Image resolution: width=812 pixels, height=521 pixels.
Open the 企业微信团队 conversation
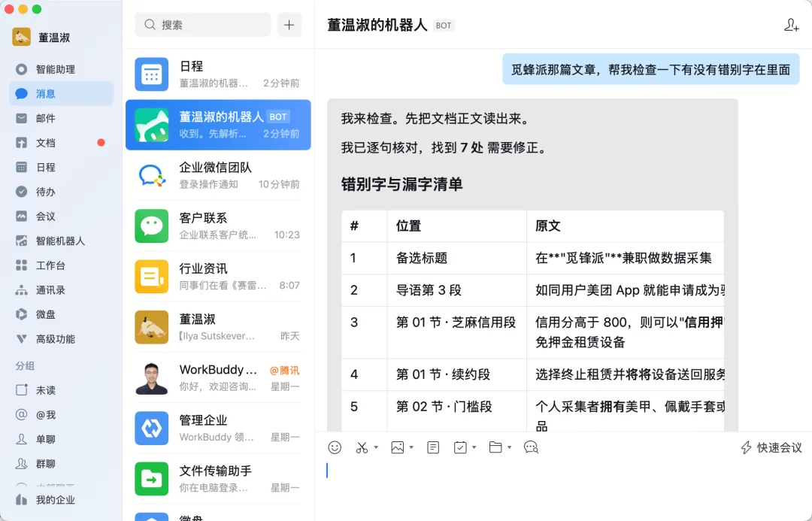pyautogui.click(x=218, y=176)
